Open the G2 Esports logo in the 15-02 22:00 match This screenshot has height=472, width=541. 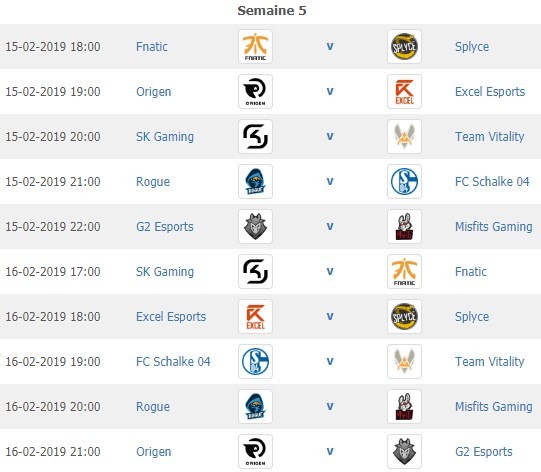point(255,227)
